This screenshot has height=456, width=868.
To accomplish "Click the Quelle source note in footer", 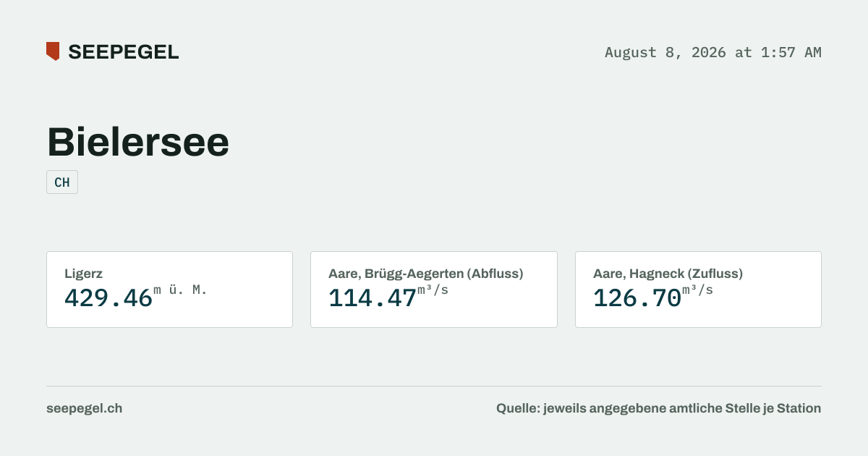I will pos(658,408).
